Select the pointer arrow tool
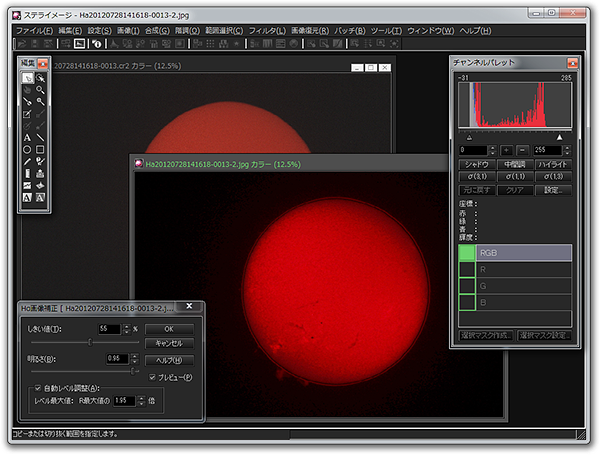Image resolution: width=600 pixels, height=455 pixels. 27,78
